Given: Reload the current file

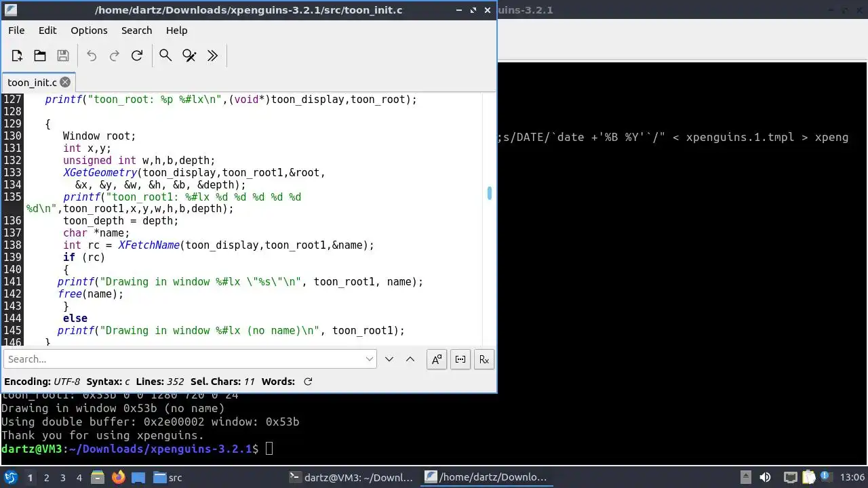Looking at the screenshot, I should [137, 56].
